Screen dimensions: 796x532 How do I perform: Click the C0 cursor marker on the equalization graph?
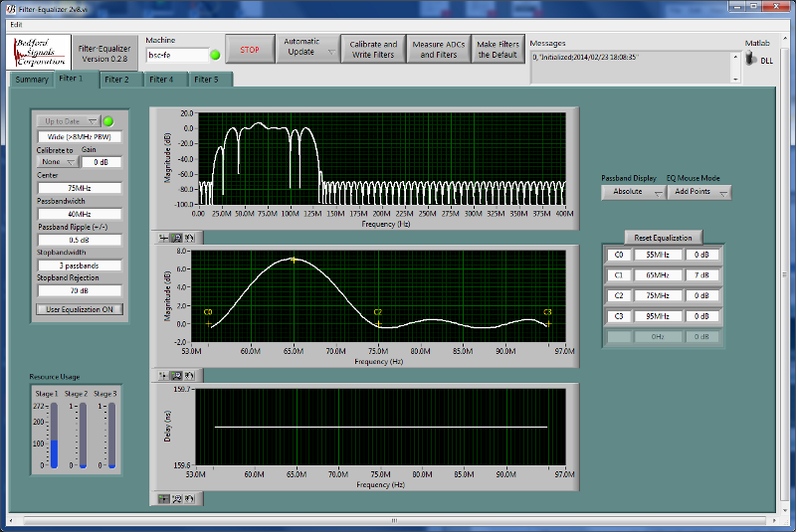(208, 323)
